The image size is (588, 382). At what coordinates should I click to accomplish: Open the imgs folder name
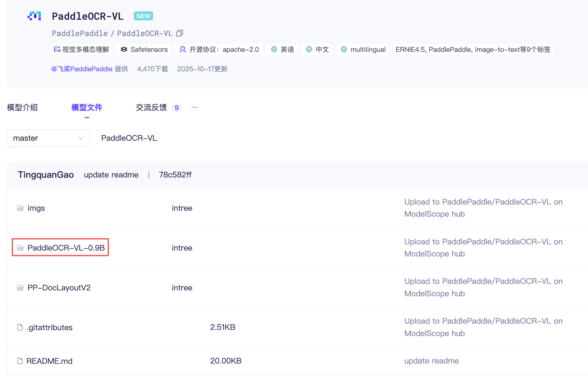36,208
